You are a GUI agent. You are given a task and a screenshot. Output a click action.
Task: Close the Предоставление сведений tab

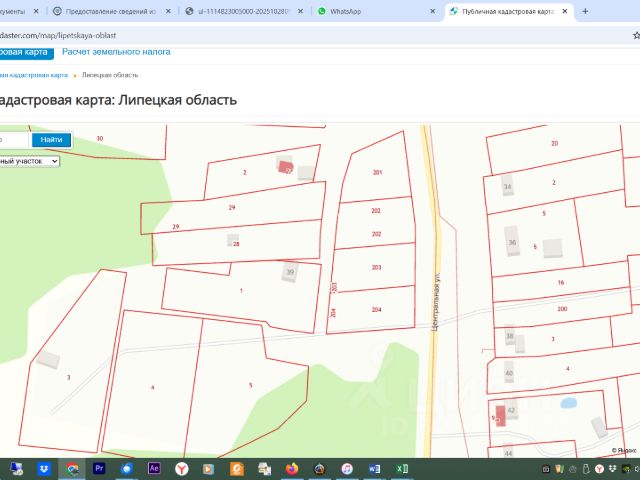coord(168,11)
